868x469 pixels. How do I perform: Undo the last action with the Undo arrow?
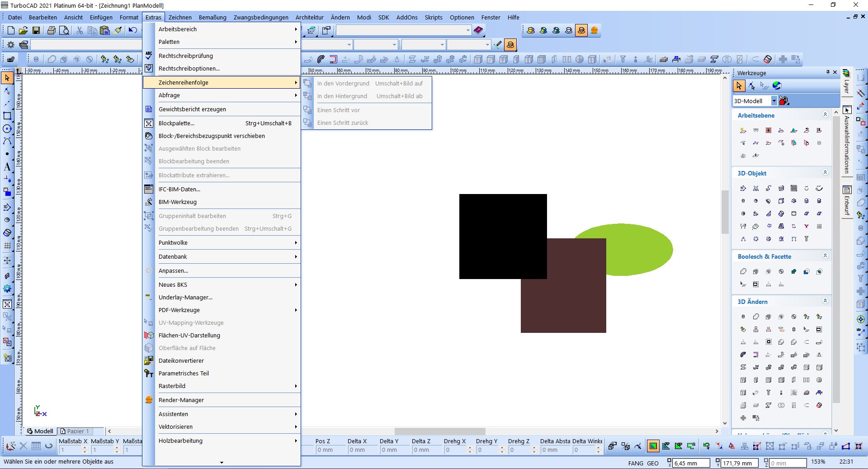pyautogui.click(x=132, y=30)
